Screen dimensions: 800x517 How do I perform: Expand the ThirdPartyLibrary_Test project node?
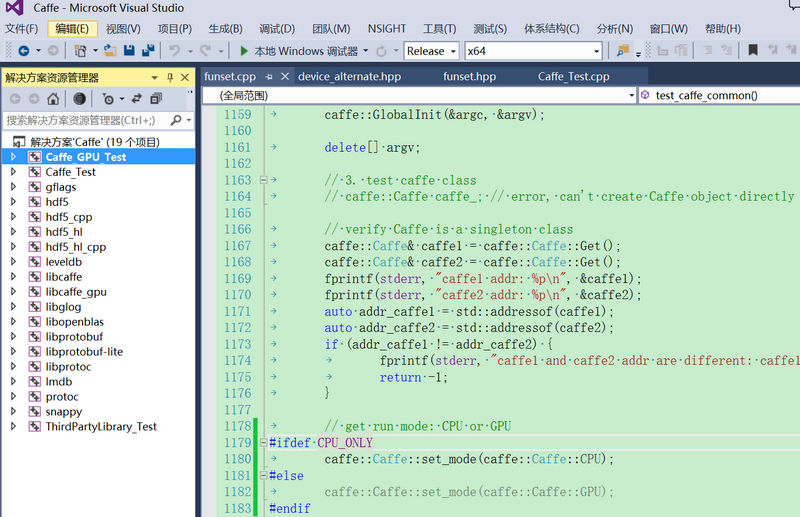pos(14,426)
